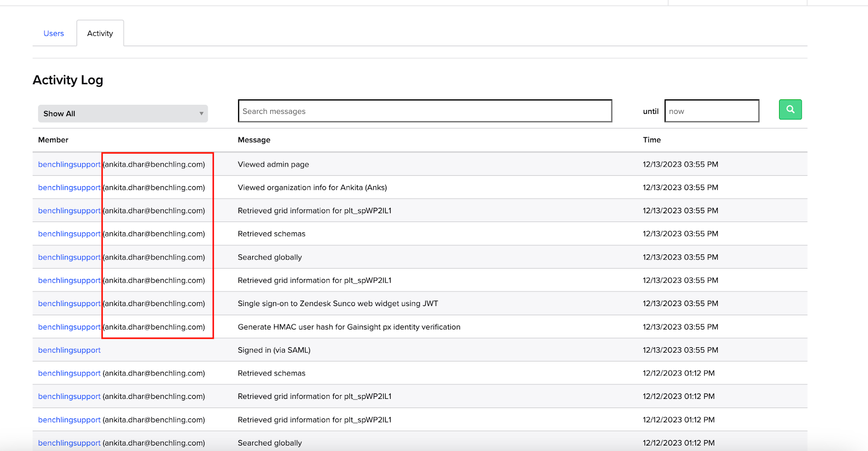Focus the Search messages field
The image size is (868, 451).
425,111
